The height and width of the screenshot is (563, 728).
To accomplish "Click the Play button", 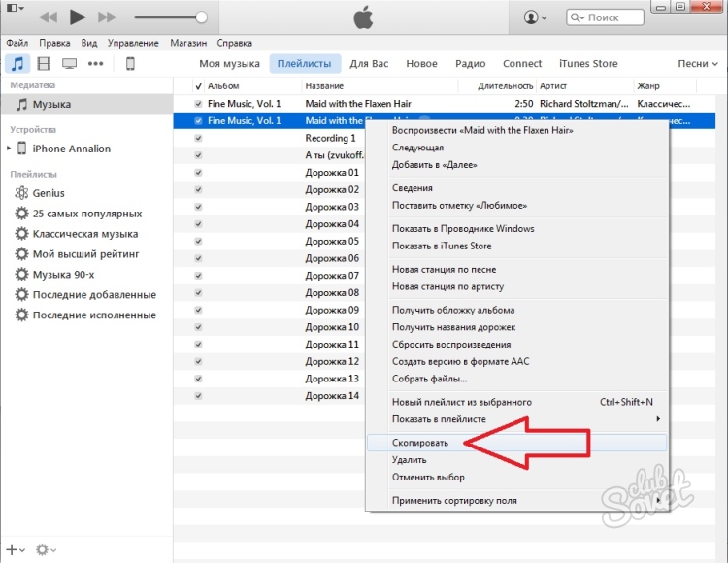I will click(79, 17).
